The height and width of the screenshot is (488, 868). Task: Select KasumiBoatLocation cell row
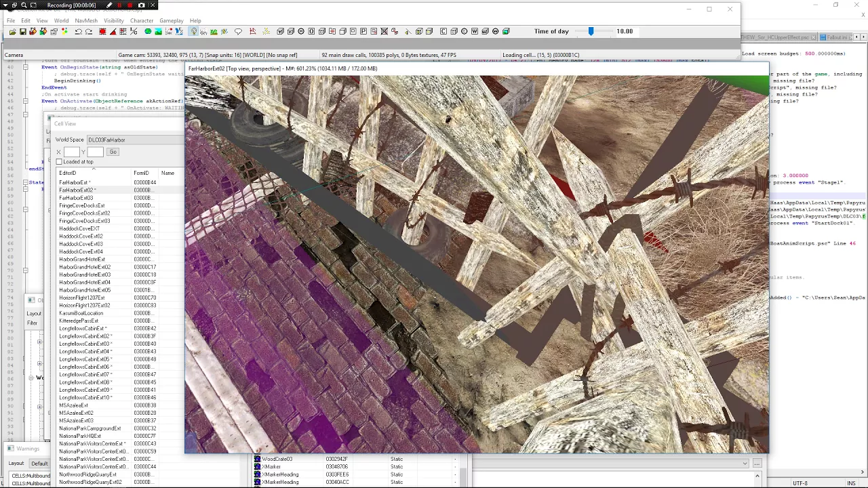tap(119, 313)
